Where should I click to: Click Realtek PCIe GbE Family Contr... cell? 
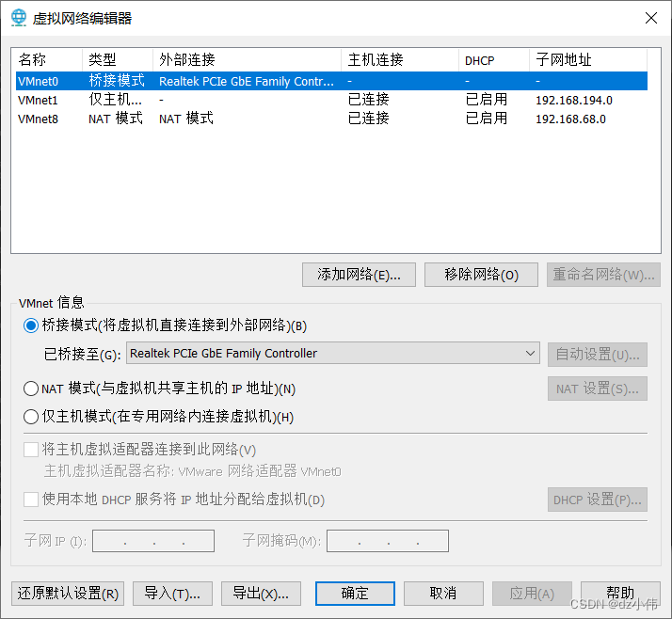247,81
